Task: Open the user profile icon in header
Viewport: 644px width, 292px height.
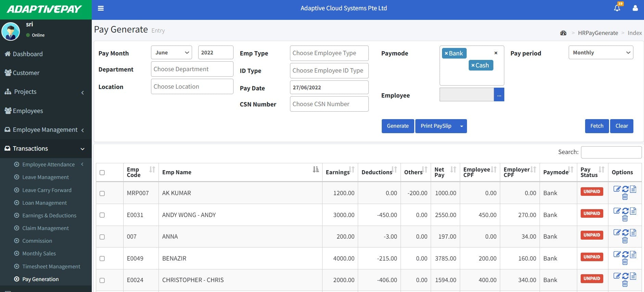Action: click(x=635, y=8)
